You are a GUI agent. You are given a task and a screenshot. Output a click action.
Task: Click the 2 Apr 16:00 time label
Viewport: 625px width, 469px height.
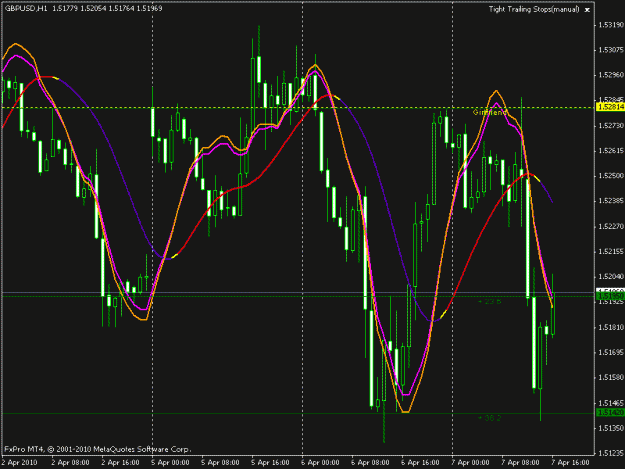pyautogui.click(x=121, y=463)
